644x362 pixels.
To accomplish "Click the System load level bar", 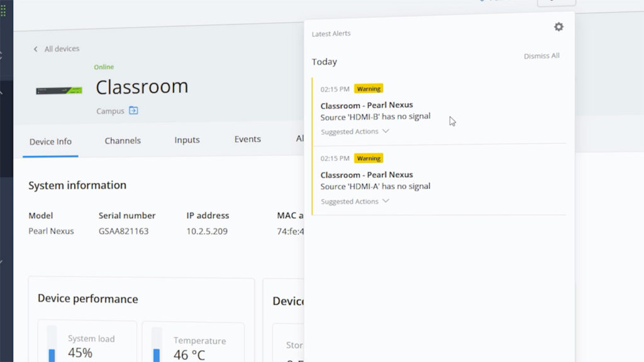I will coord(52,344).
